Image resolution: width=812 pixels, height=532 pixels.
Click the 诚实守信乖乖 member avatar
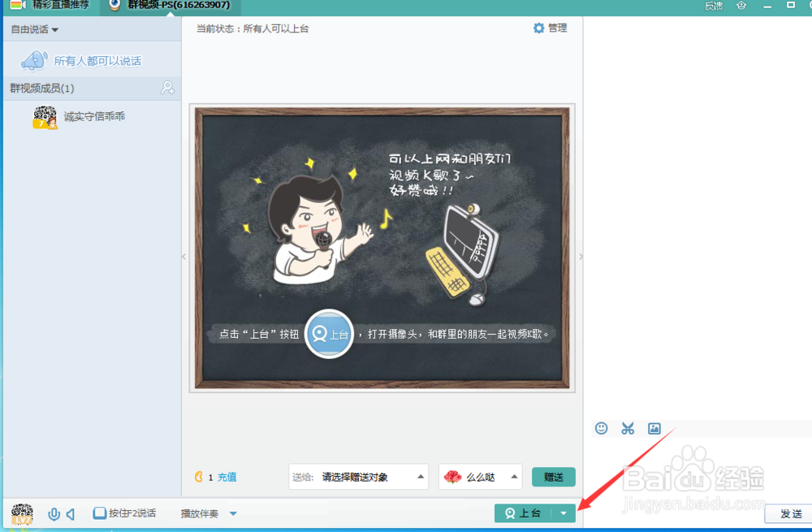point(45,116)
